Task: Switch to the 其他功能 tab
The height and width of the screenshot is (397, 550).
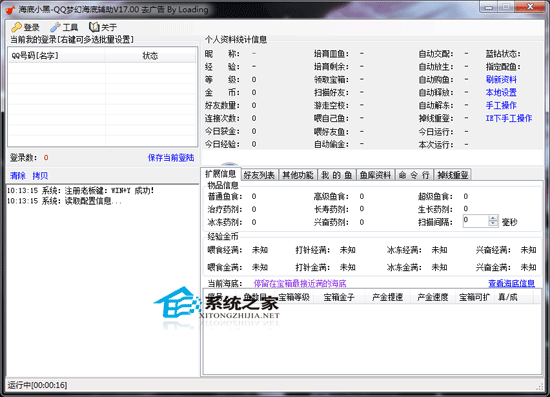Action: tap(298, 175)
